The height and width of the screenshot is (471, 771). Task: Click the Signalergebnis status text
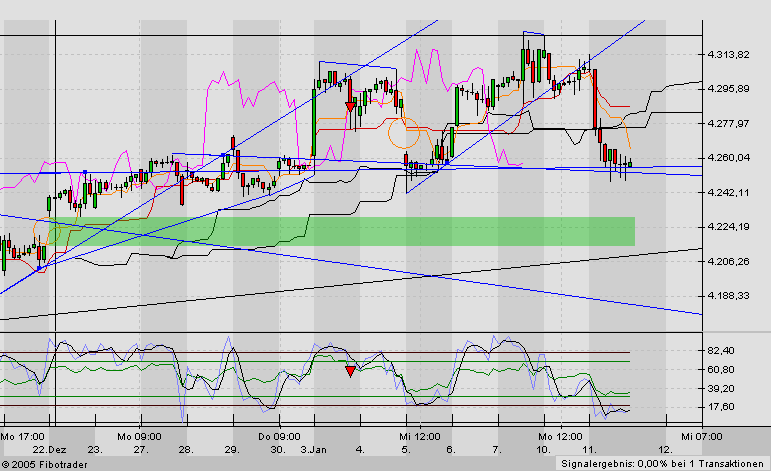click(662, 464)
